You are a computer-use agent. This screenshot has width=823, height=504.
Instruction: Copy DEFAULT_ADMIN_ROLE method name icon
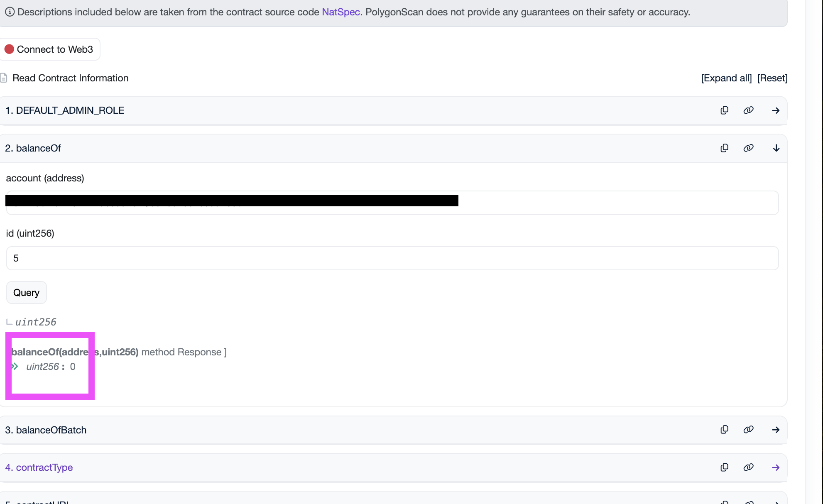(724, 110)
